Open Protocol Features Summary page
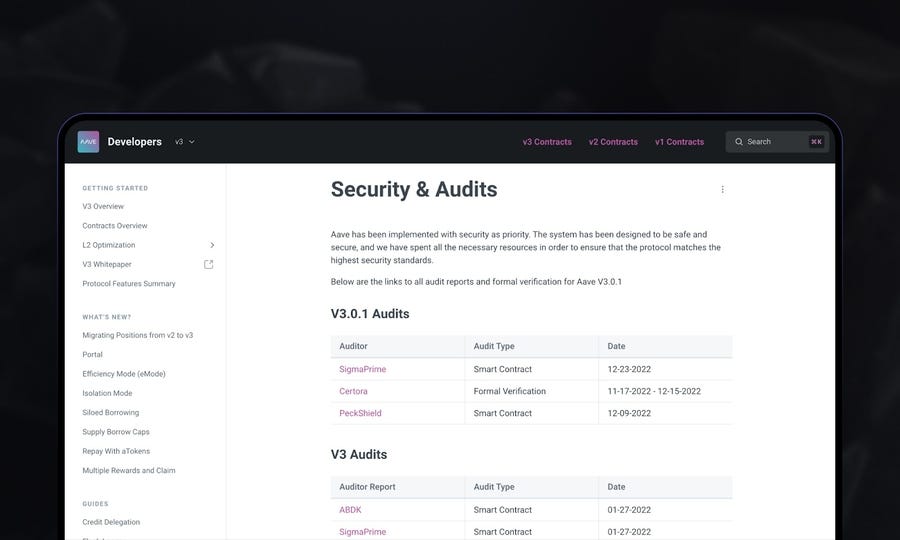This screenshot has height=540, width=900. click(129, 284)
